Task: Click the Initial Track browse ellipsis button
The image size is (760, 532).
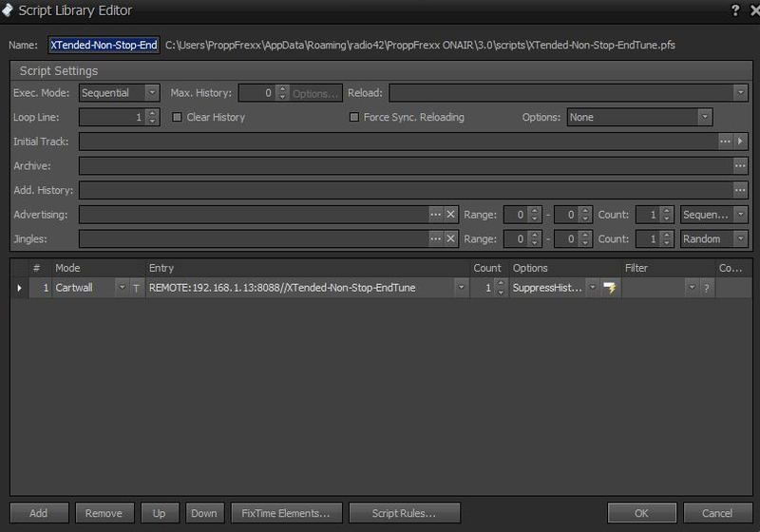Action: click(726, 142)
